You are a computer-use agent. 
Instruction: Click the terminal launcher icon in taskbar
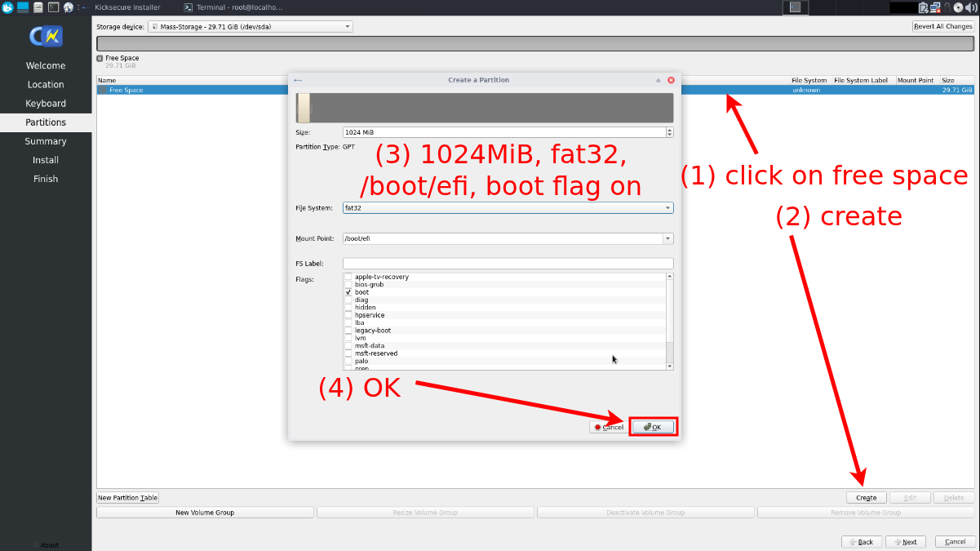click(x=53, y=7)
